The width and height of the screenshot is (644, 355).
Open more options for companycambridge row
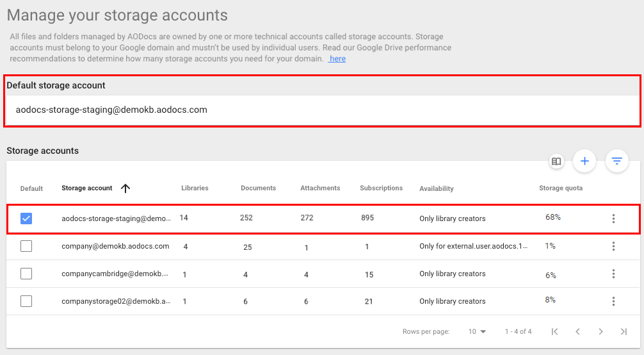coord(613,274)
